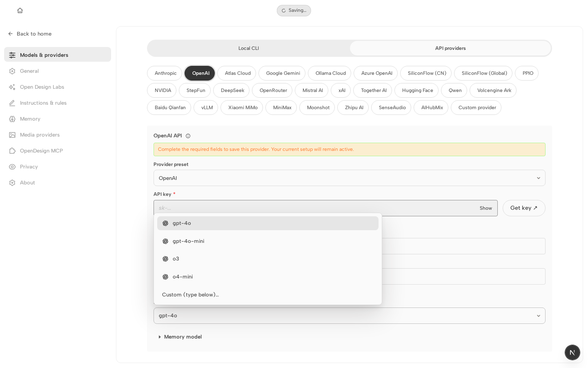588x368 pixels.
Task: Open the Provider preset dropdown
Action: [350, 178]
